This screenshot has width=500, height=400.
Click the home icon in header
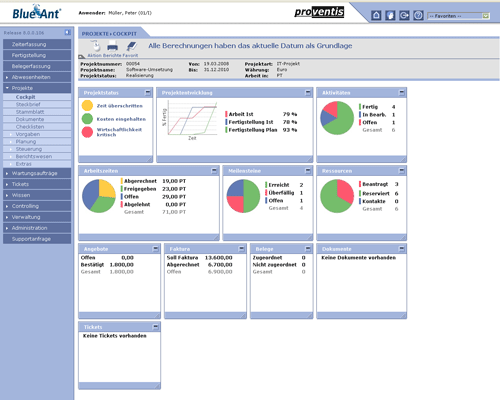click(x=376, y=15)
